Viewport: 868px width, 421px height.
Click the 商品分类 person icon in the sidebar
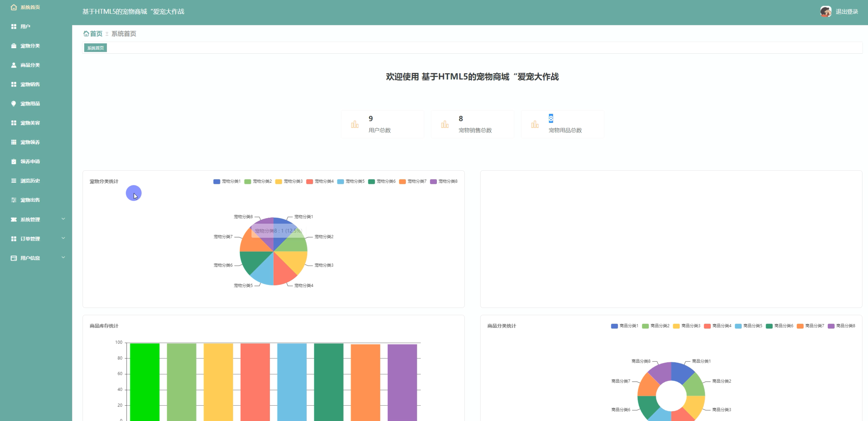point(13,65)
